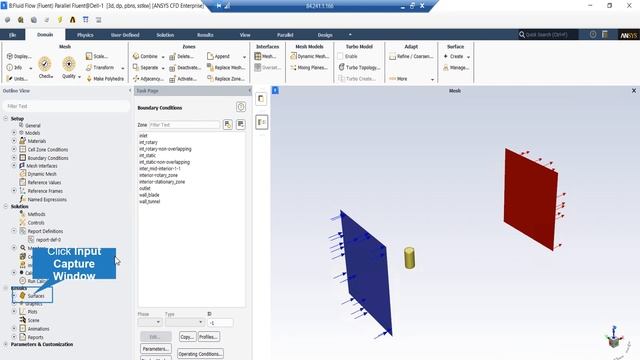Select 'Surfaces' under Results in tree
This screenshot has height=360, width=640.
point(36,296)
